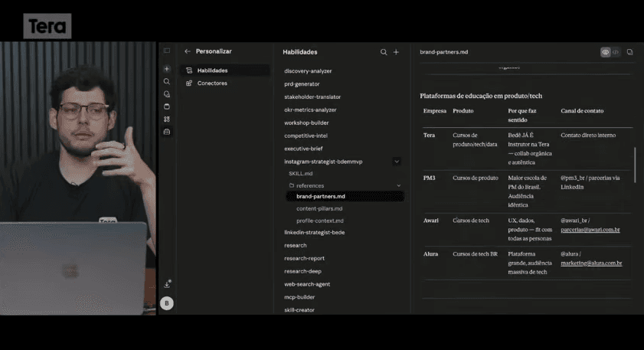The width and height of the screenshot is (644, 350).
Task: Click Tera cell in Empresa column
Action: tap(429, 135)
